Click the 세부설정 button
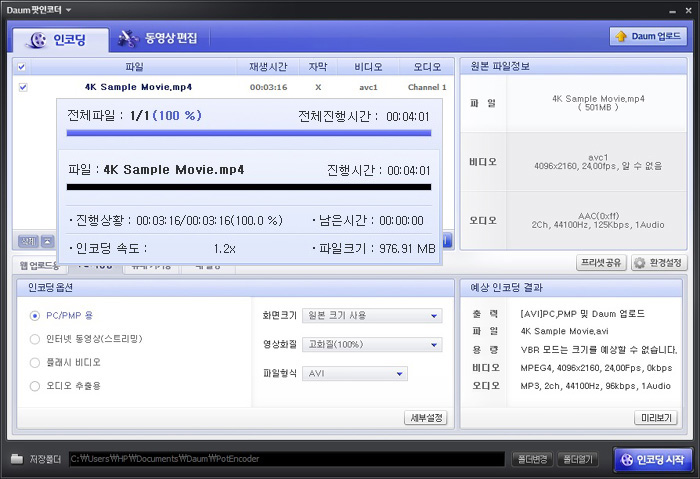This screenshot has width=700, height=479. click(x=425, y=418)
